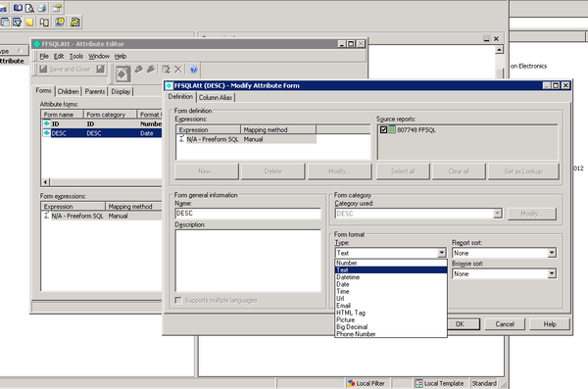588x389 pixels.
Task: Click into the Name field containing DESC
Action: tap(248, 214)
